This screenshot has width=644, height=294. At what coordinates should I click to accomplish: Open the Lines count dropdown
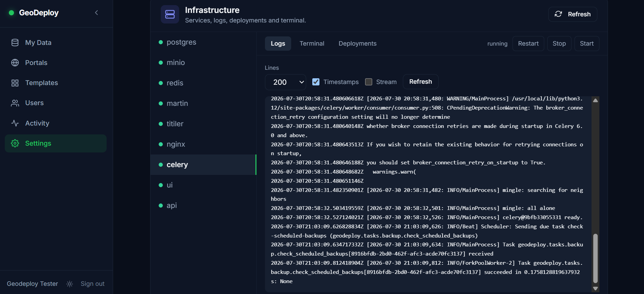[x=285, y=82]
